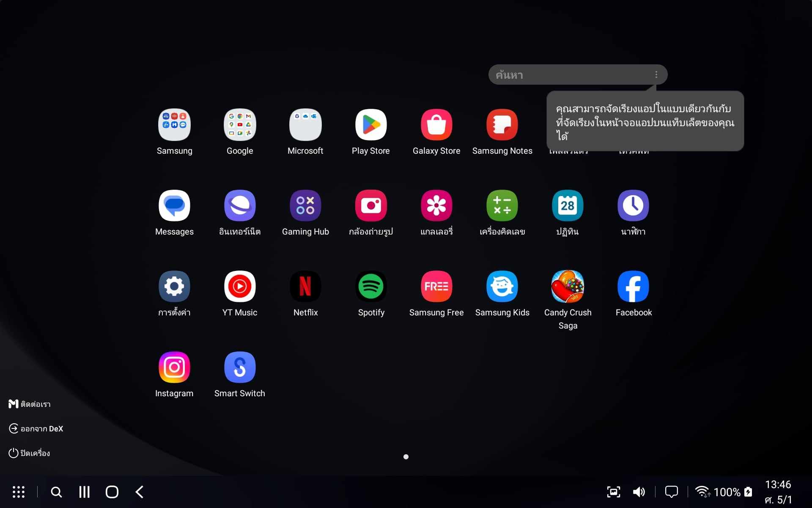Screen dimensions: 812x508
Task: Launch the Camera app (กล้องถ่ายรูป)
Action: pos(371,206)
